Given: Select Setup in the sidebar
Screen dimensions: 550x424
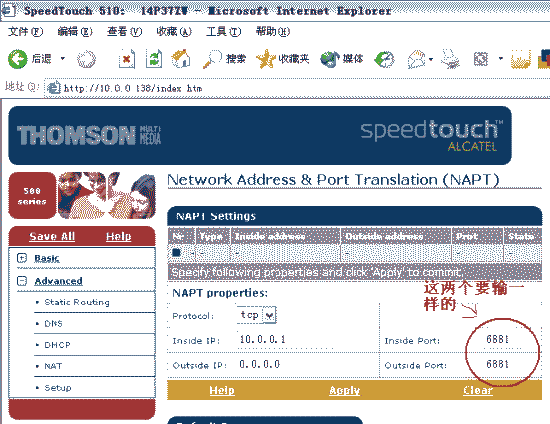Looking at the screenshot, I should [58, 388].
